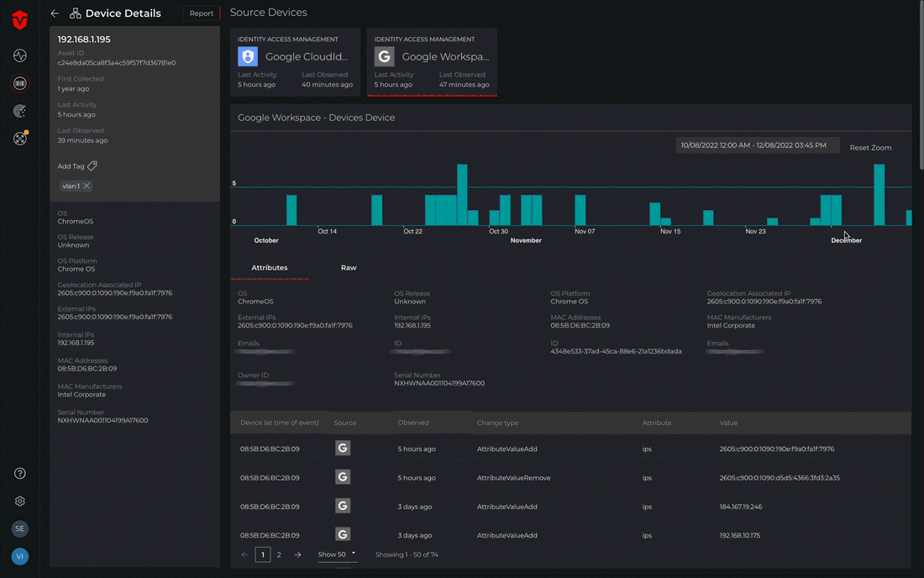Click the SE user avatar

(x=20, y=528)
